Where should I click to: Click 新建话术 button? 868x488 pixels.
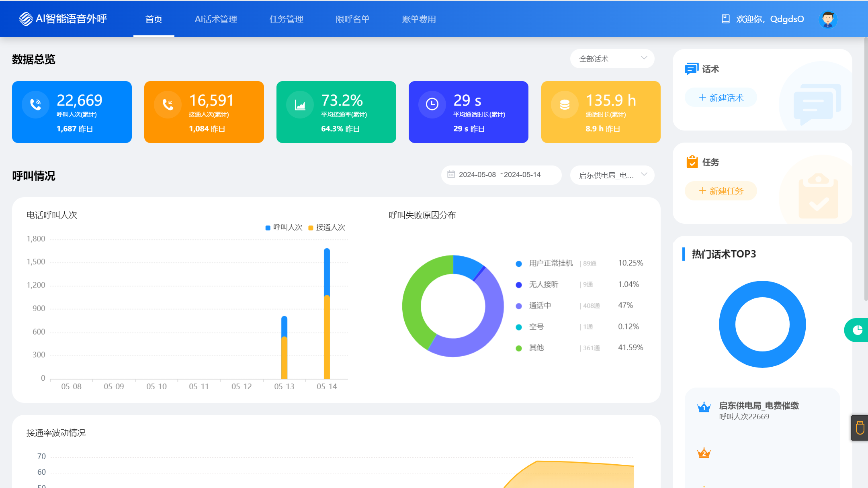tap(721, 98)
